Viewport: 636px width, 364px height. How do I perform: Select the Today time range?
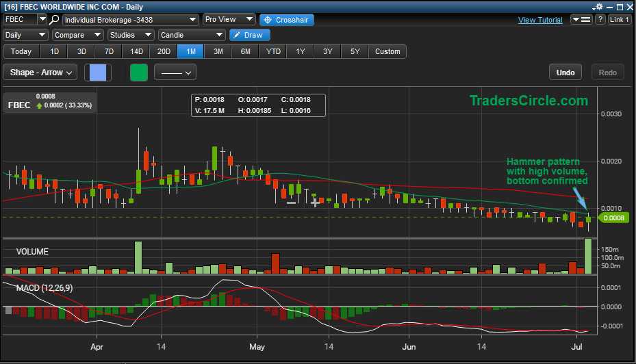point(21,51)
